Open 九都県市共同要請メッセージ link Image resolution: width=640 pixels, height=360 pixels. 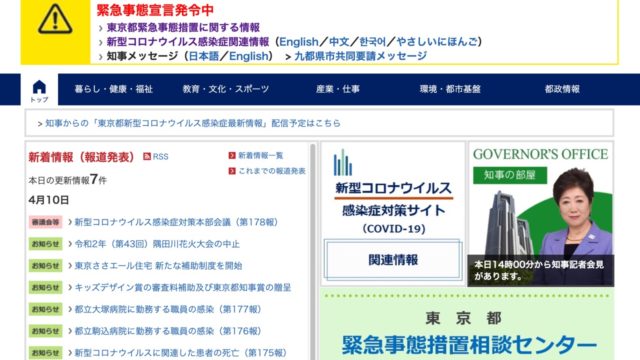[x=360, y=56]
